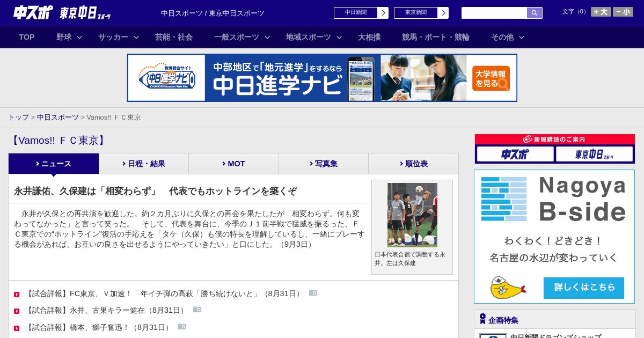
Task: Click camera icon beside 橋本、獅子奮迅 article
Action: 182,327
